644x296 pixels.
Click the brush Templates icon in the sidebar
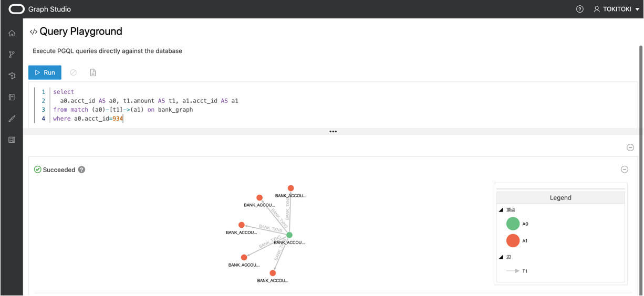(12, 119)
